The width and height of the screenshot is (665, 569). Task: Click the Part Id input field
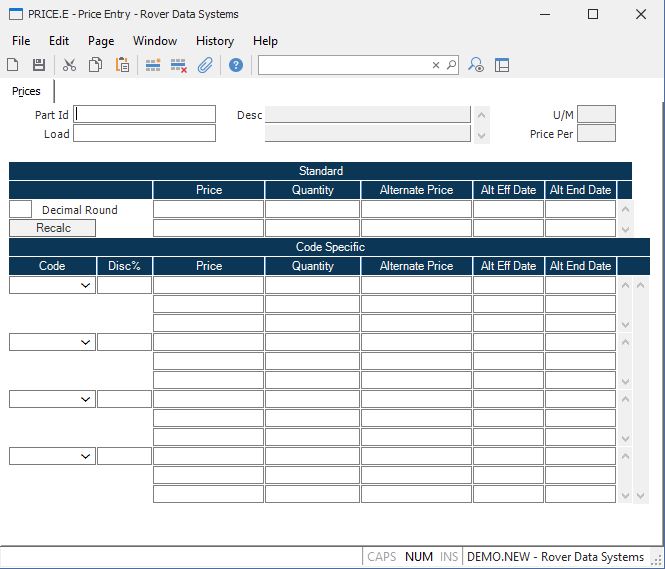point(145,114)
